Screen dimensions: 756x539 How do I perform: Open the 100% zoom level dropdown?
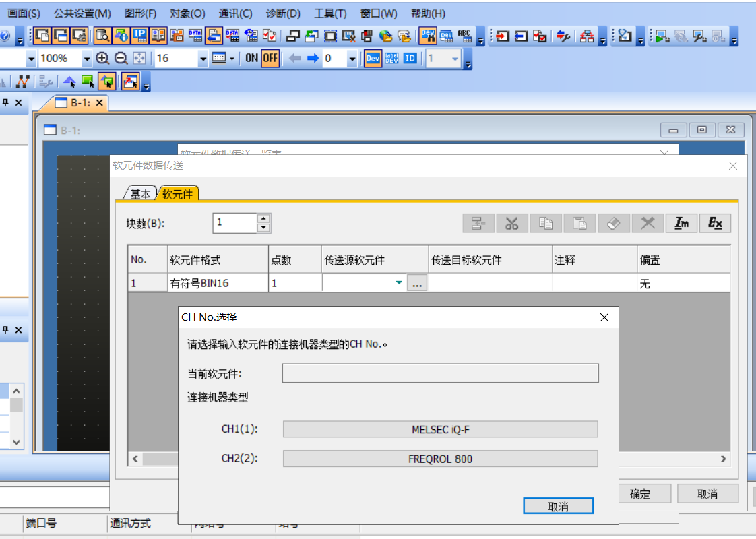point(86,59)
